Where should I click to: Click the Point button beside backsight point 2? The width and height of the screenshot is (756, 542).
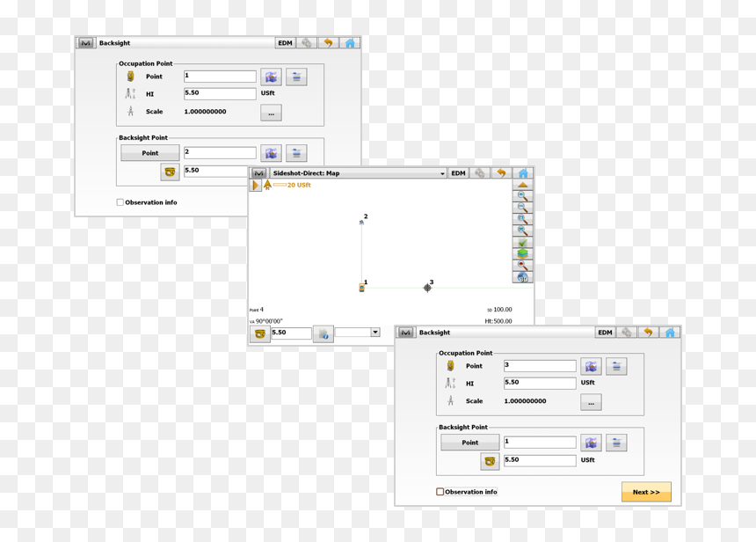coord(150,153)
